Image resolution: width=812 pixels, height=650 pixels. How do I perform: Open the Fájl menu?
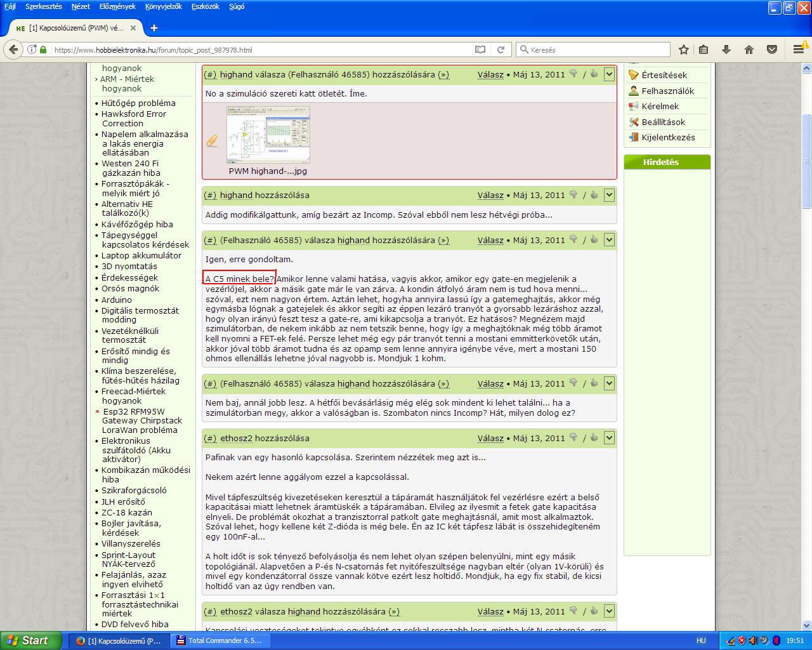(x=10, y=6)
